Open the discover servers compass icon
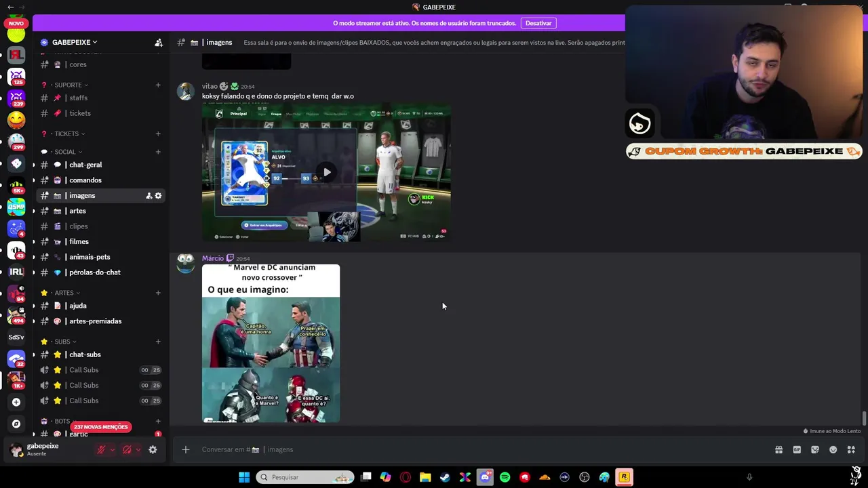 point(16,424)
